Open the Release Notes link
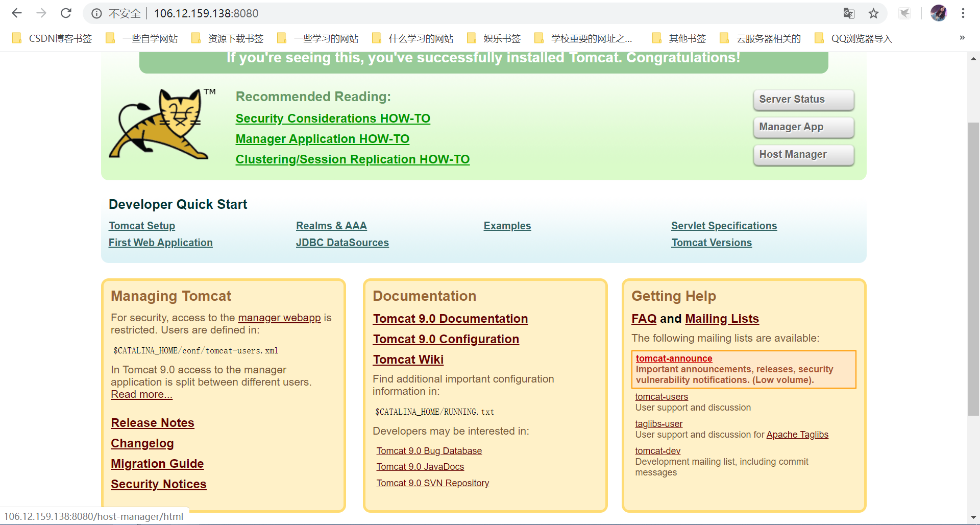The image size is (980, 525). coord(153,423)
